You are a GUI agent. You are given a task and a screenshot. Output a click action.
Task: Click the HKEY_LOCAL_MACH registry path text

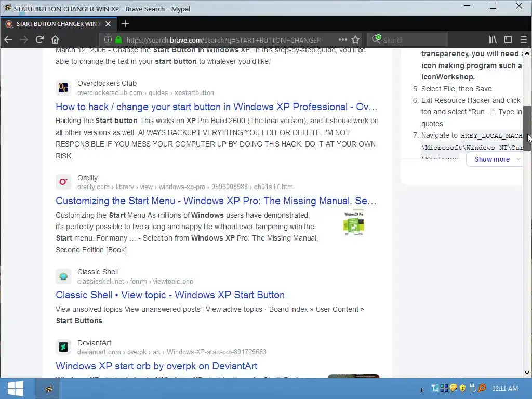pos(491,136)
